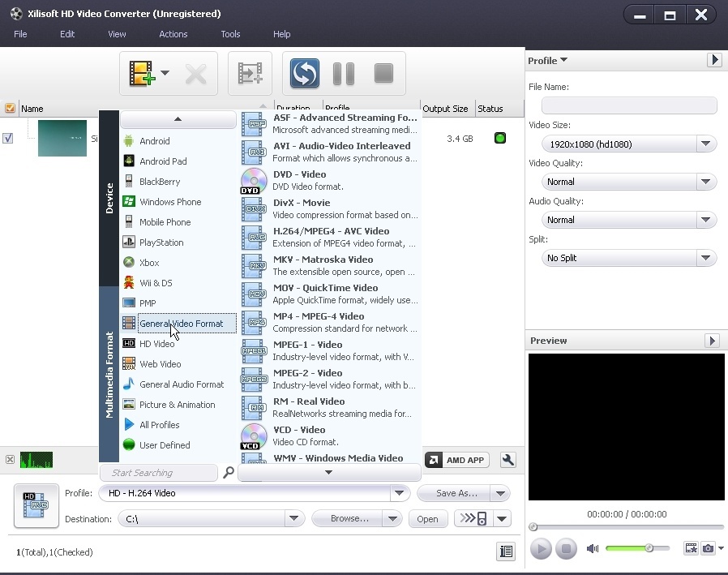Open the bitrate calculator icon near Destination
This screenshot has height=575, width=728.
505,551
